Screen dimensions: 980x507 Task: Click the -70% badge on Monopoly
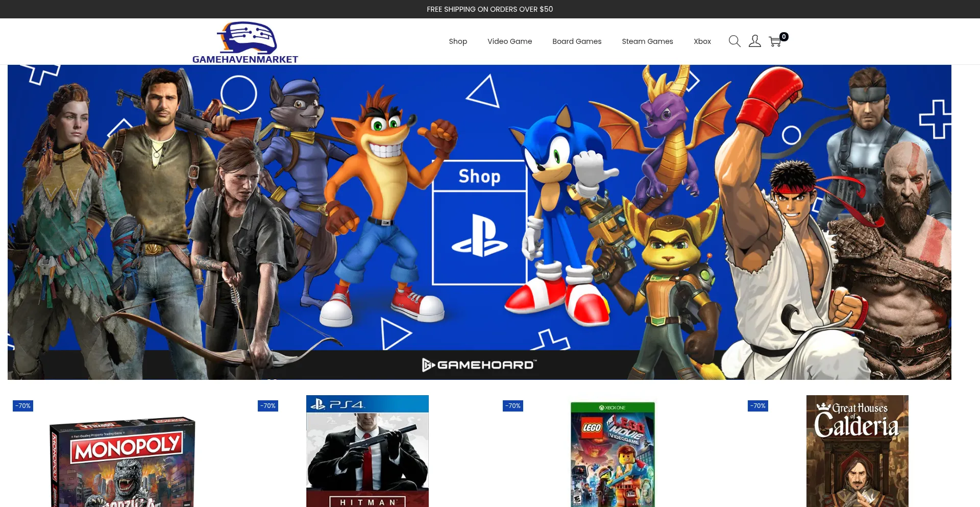pos(22,405)
